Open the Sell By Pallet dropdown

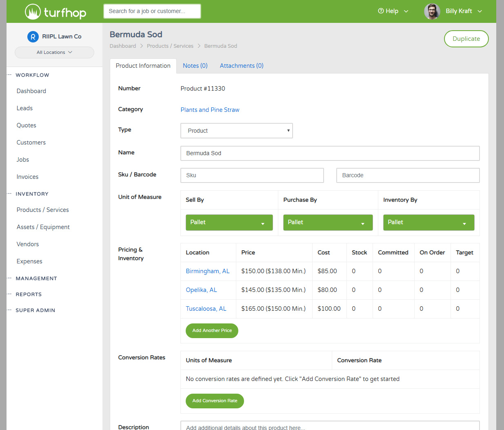tap(229, 223)
